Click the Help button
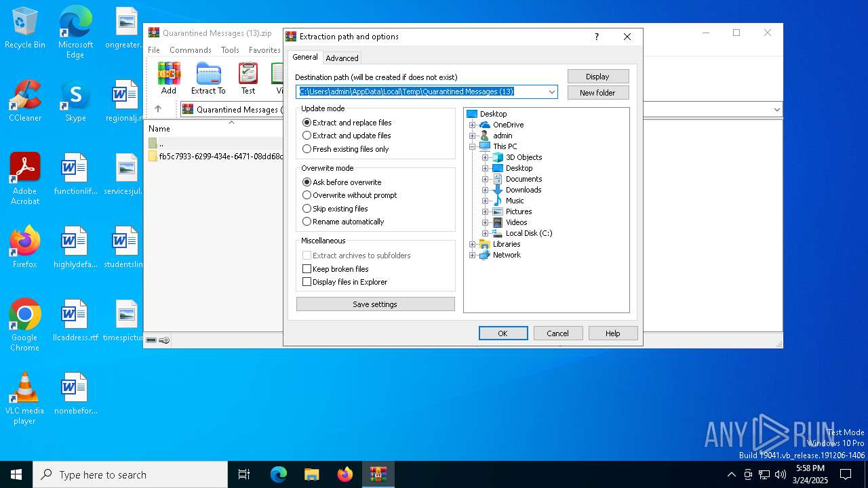868x488 pixels. pyautogui.click(x=613, y=333)
